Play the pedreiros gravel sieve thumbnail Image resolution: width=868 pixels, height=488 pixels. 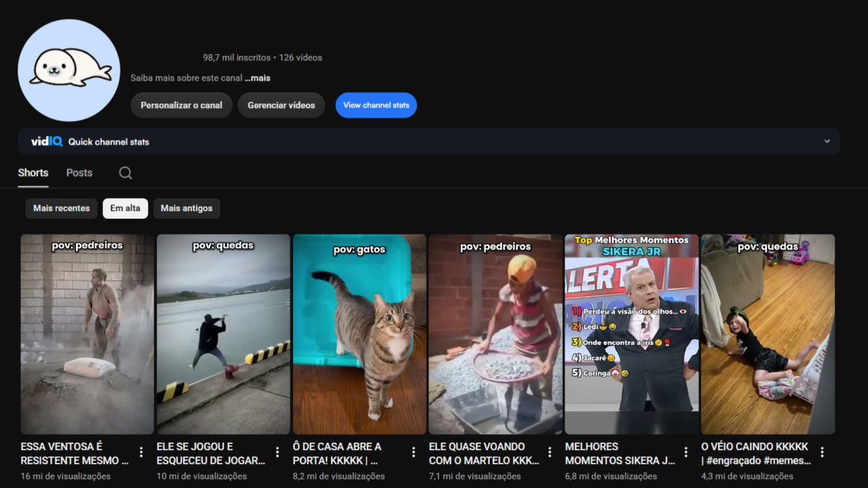[495, 334]
